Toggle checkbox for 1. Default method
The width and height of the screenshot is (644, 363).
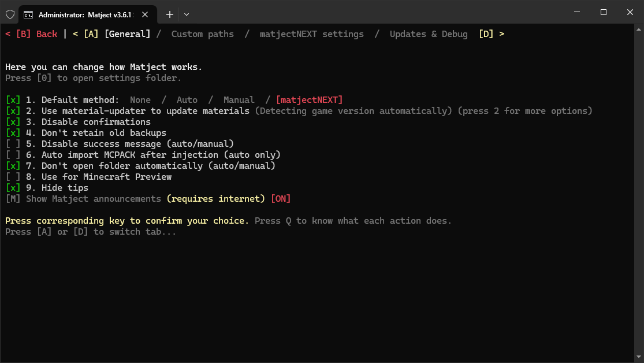13,100
